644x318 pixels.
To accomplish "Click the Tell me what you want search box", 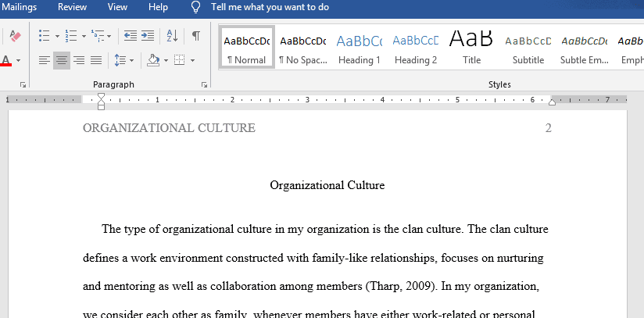I will [270, 7].
